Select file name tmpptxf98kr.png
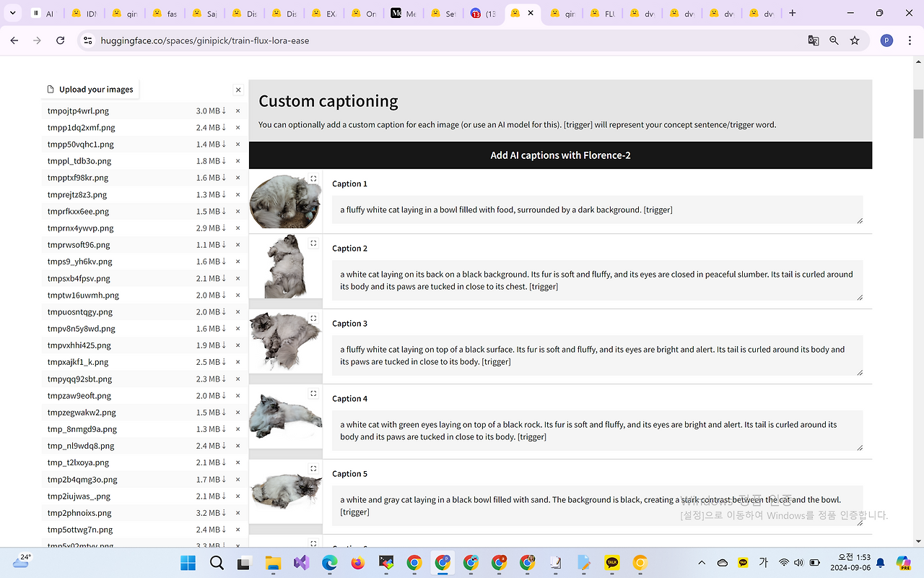This screenshot has height=578, width=924. tap(78, 178)
